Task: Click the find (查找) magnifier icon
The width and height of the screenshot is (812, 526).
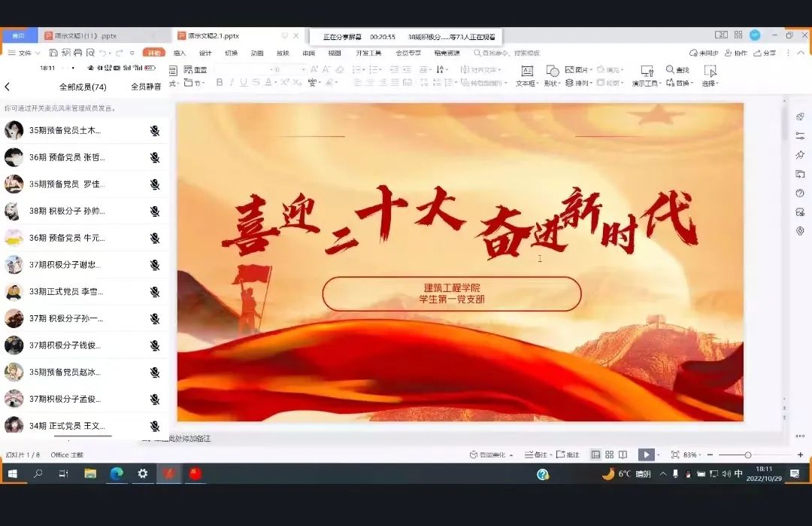Action: click(x=670, y=69)
